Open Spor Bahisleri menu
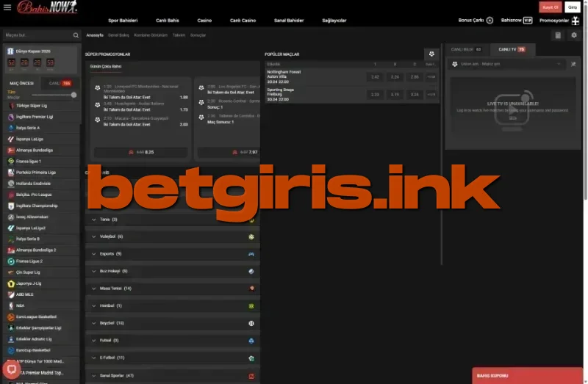The width and height of the screenshot is (588, 384). tap(123, 21)
